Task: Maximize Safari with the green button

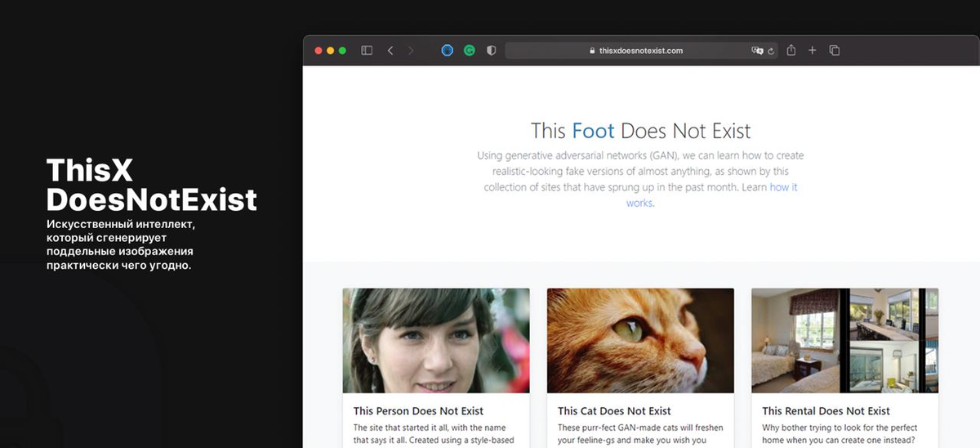Action: 343,51
